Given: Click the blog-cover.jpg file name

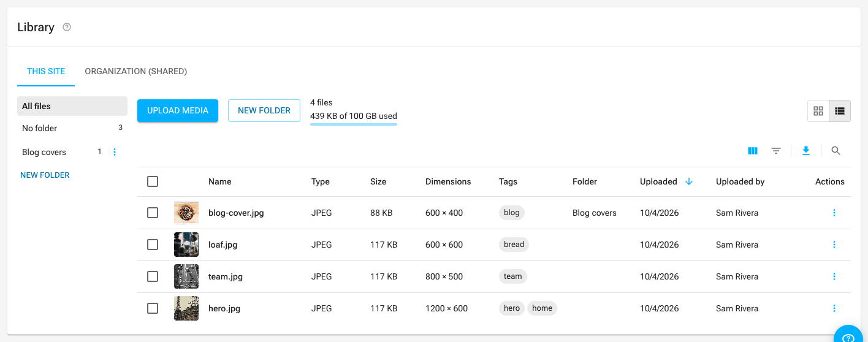Looking at the screenshot, I should pos(236,213).
